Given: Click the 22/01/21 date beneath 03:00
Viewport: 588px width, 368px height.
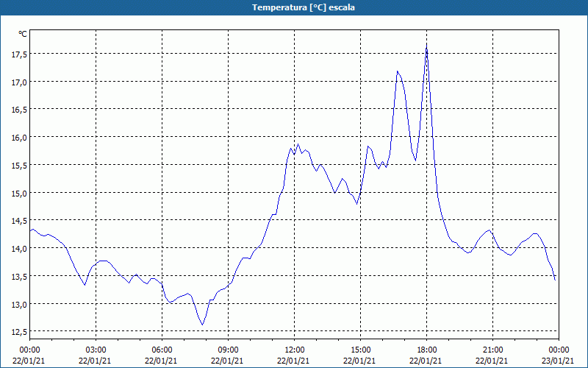Looking at the screenshot, I should (95, 361).
